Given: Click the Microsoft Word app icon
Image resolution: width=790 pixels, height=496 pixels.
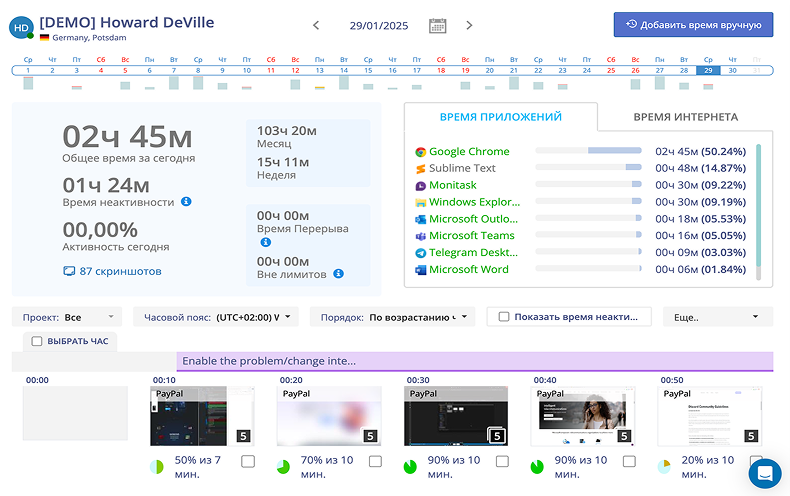Looking at the screenshot, I should click(420, 270).
